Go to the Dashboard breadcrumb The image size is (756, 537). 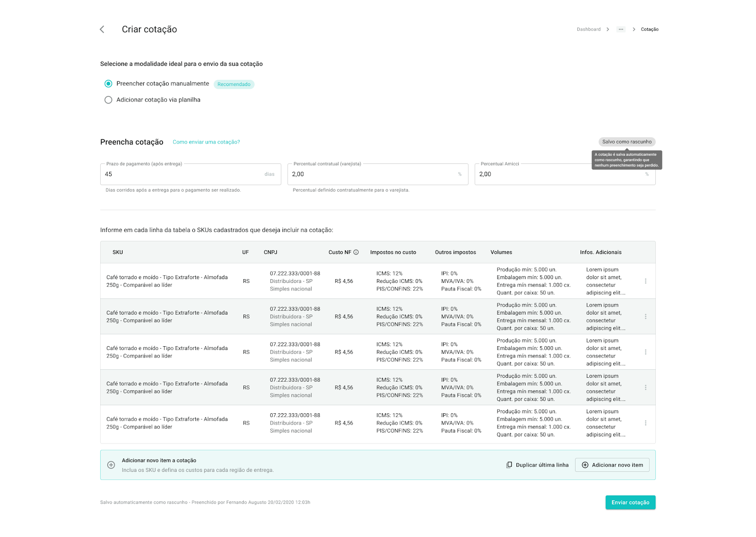coord(588,29)
